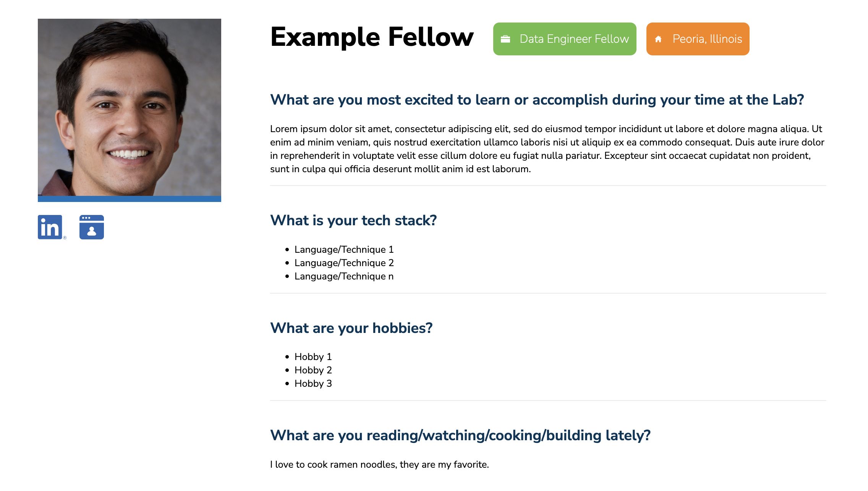
Task: Click the personal website icon beside LinkedIn
Action: point(91,228)
